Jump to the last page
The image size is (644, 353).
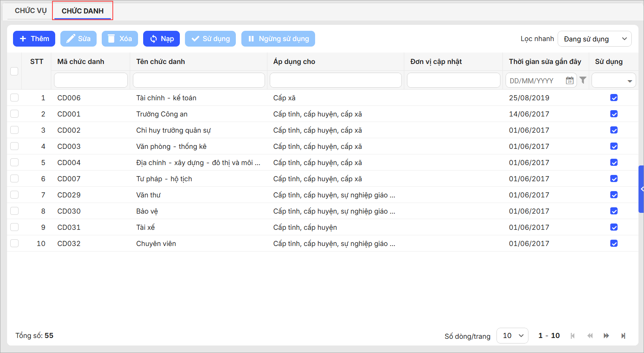pos(623,336)
